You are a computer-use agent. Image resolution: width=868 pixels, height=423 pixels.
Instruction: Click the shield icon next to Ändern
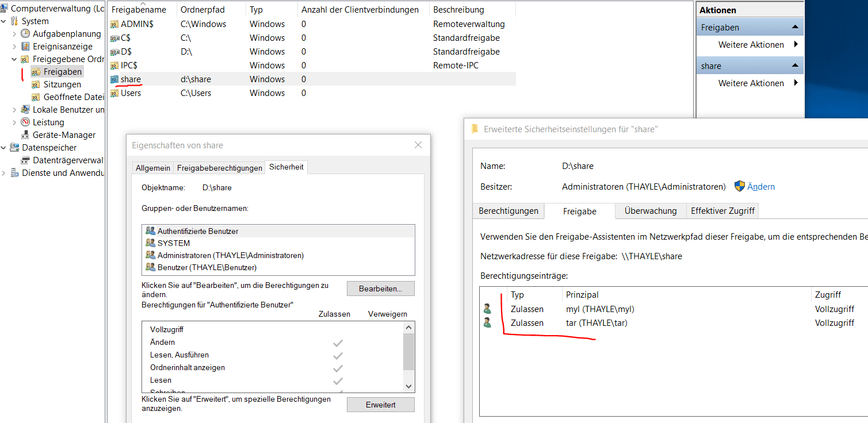tap(740, 186)
